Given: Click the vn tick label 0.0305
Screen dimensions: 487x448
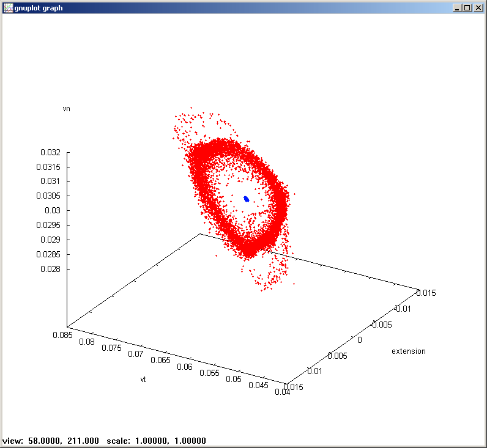Looking at the screenshot, I should (x=48, y=196).
